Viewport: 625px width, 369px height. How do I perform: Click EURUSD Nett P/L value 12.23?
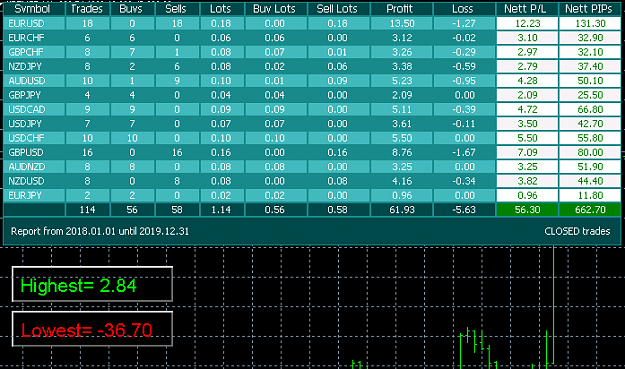[527, 23]
